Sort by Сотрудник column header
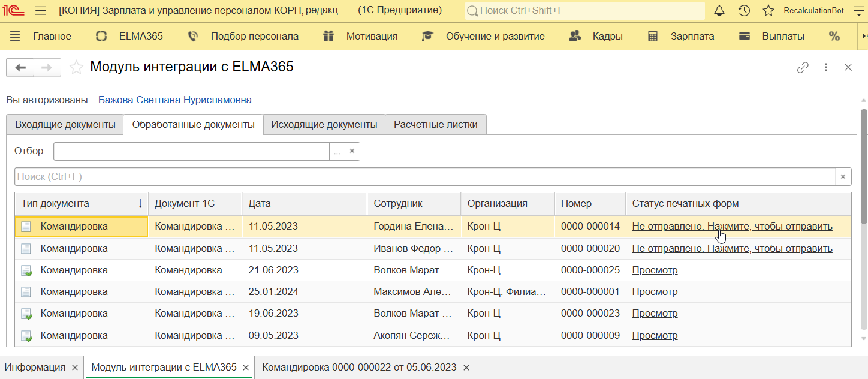Image resolution: width=868 pixels, height=379 pixels. point(414,203)
